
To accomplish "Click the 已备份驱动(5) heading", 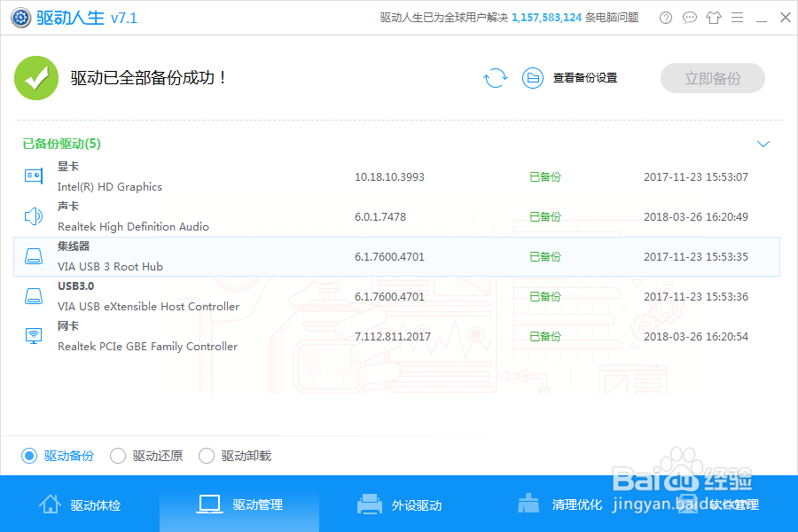I will pos(61,144).
